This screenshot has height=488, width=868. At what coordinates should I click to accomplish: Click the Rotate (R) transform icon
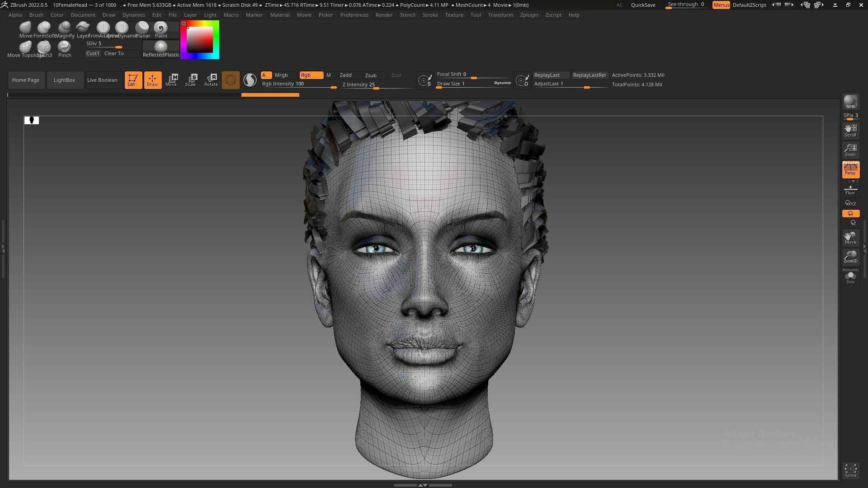point(211,80)
